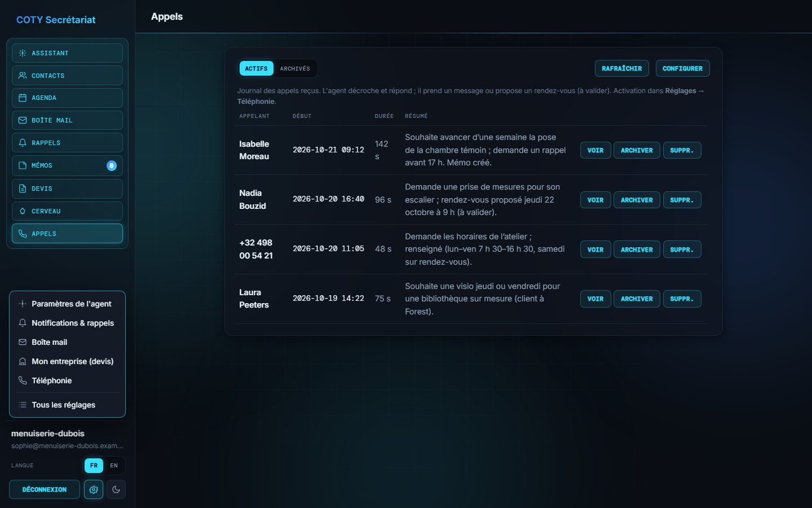812x508 pixels.
Task: Archive Isabelle Moreau's call
Action: (637, 150)
